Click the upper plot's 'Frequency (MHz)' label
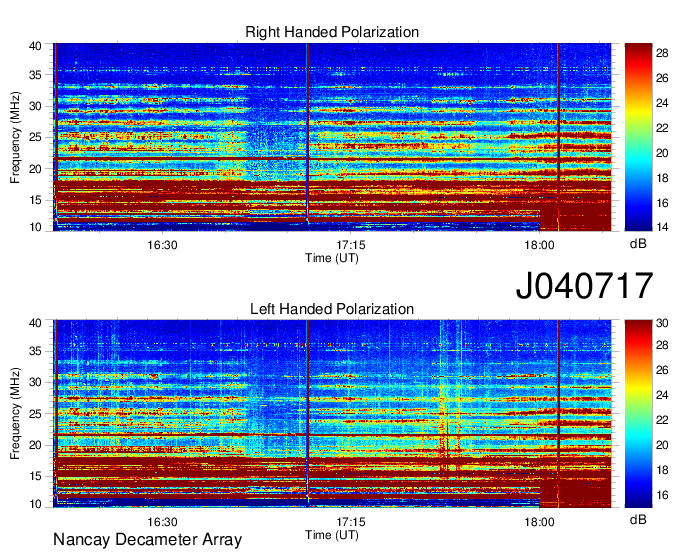 [15, 137]
